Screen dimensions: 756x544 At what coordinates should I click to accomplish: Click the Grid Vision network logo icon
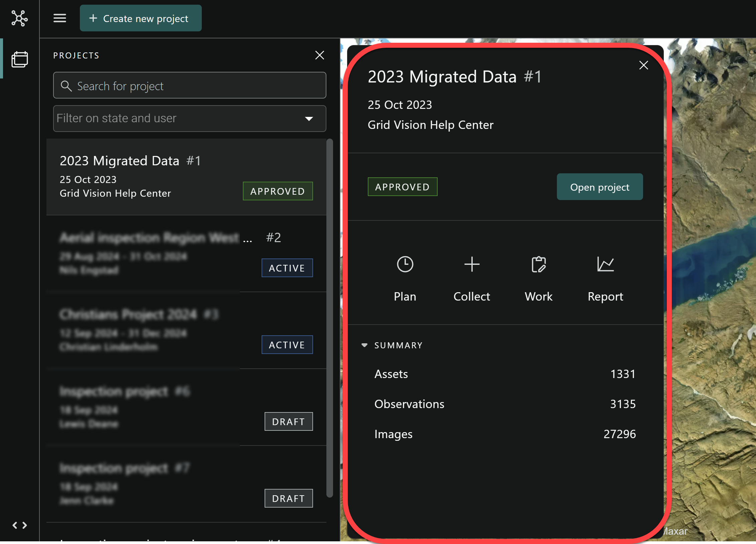tap(19, 18)
